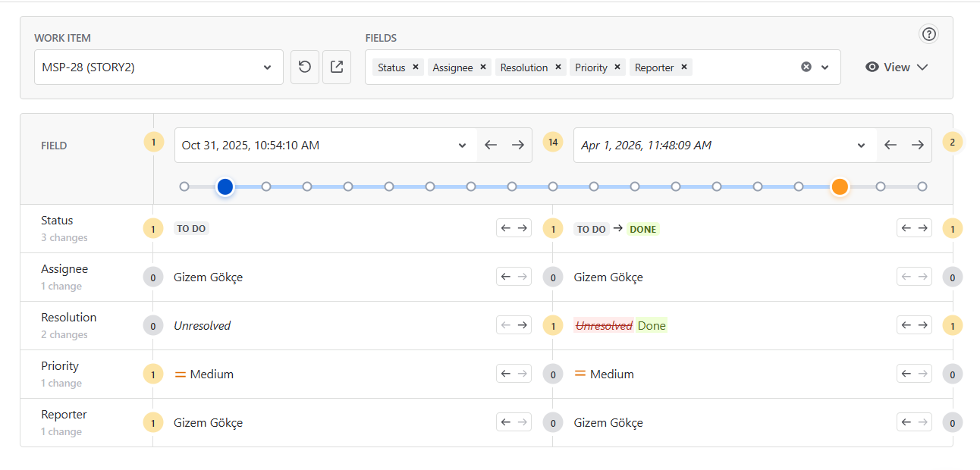Open the fields selector chevron

click(825, 67)
